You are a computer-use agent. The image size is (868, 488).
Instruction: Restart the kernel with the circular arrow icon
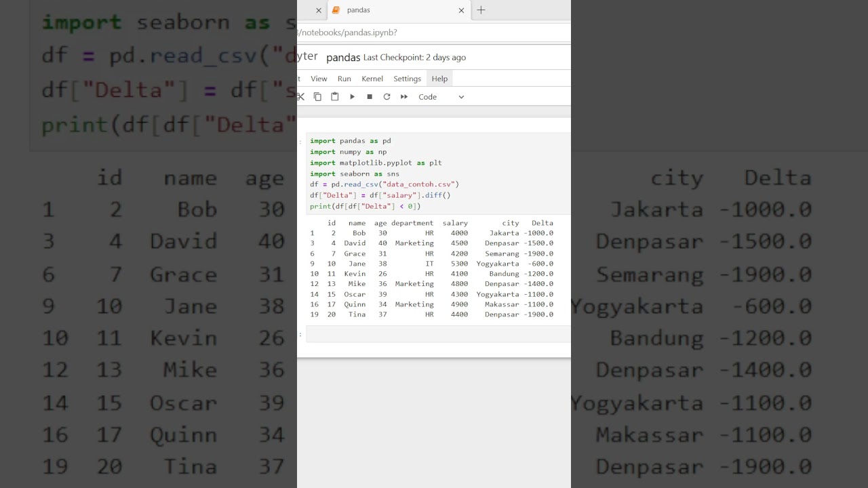click(387, 97)
